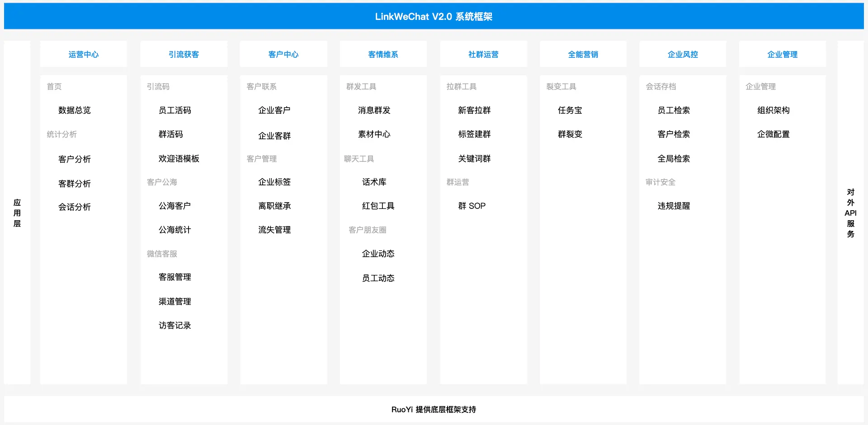Open the 话术库 entry
868x425 pixels.
click(x=374, y=182)
